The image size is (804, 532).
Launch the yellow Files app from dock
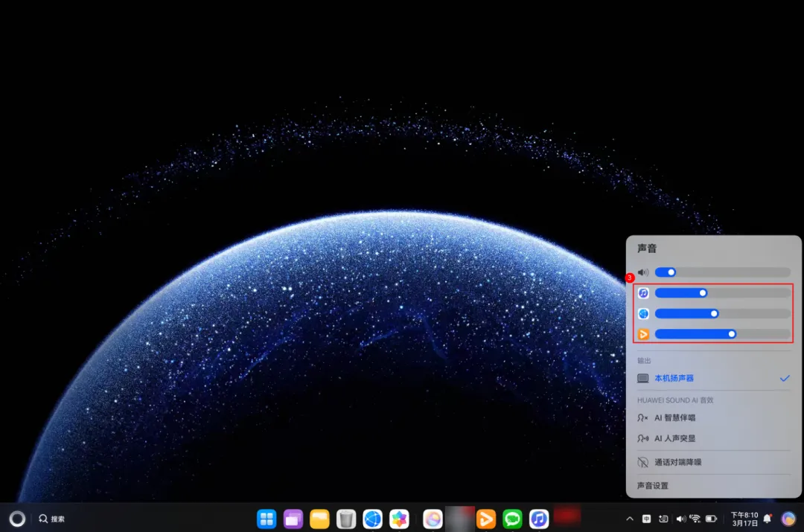(319, 519)
